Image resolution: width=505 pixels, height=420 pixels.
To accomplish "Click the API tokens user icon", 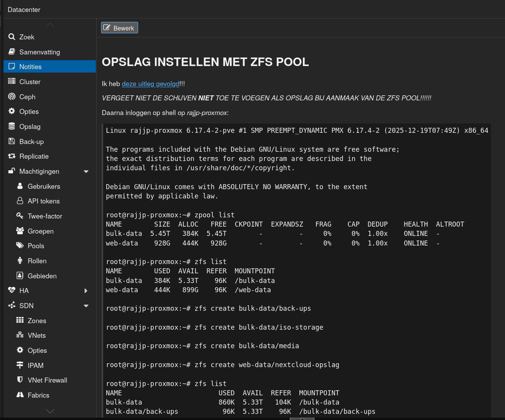I will coord(20,201).
